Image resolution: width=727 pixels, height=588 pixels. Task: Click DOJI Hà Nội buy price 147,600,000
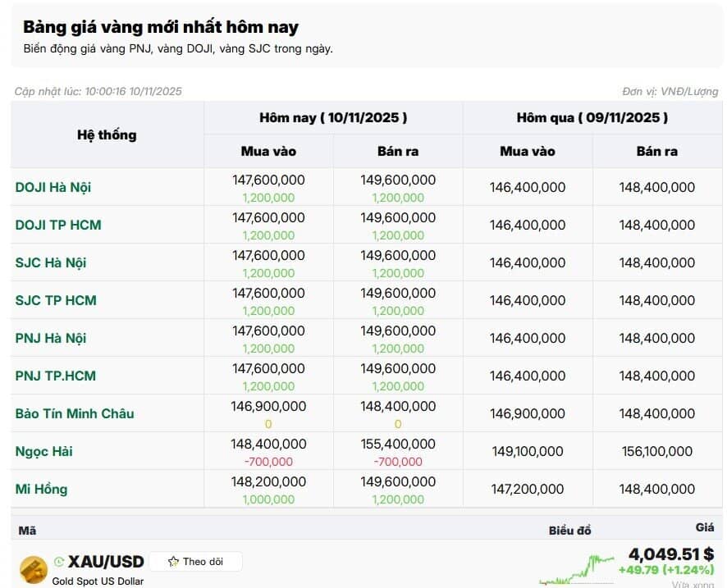click(268, 180)
